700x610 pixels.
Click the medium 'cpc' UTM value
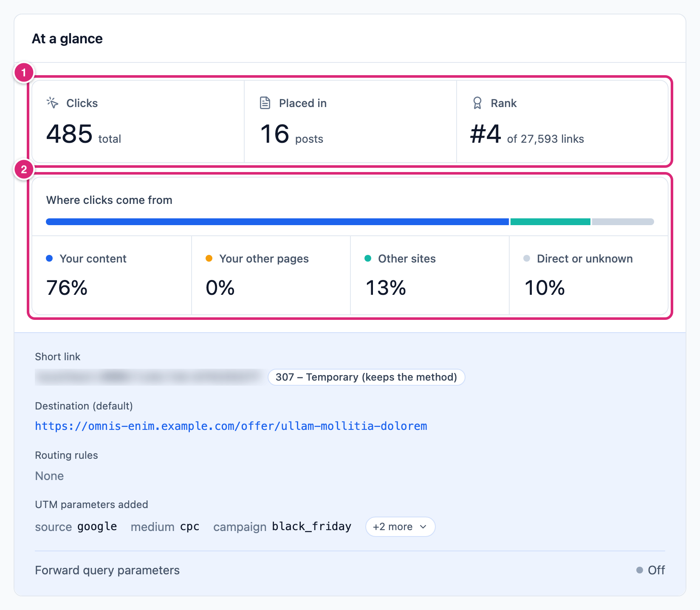click(189, 527)
